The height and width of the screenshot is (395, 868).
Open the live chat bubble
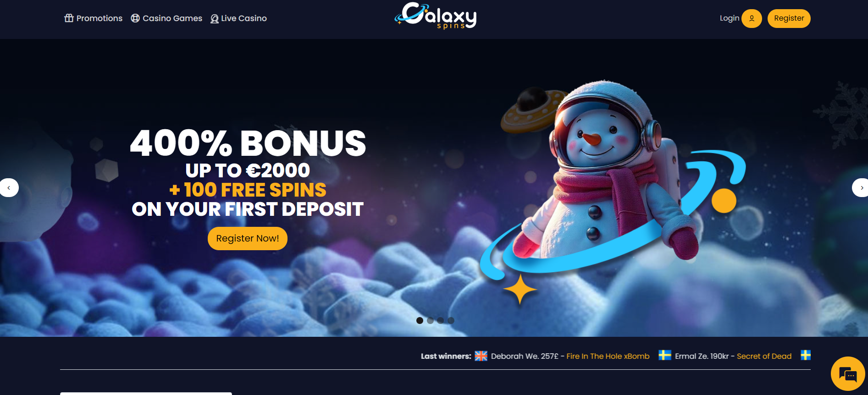tap(848, 374)
